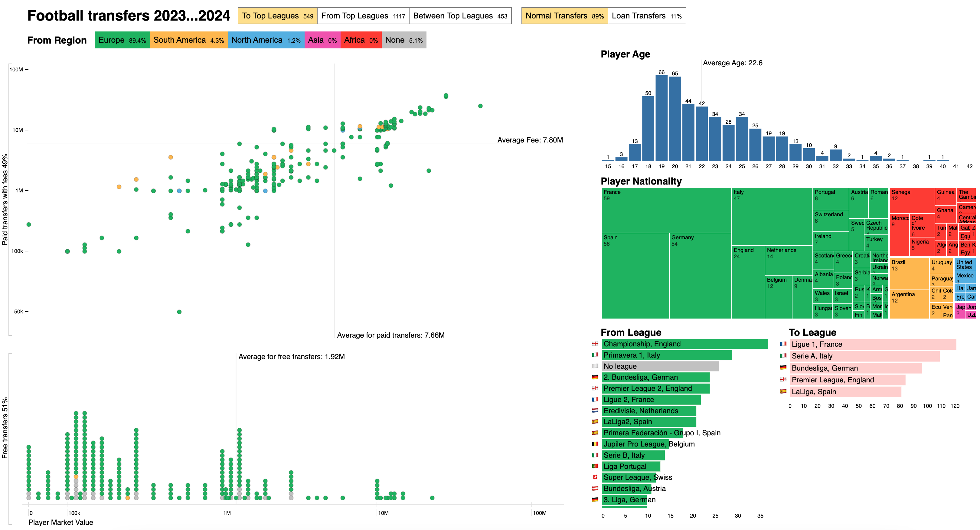The width and height of the screenshot is (980, 530).
Task: Click the Brazil tile in nationality treemap
Action: tap(910, 273)
